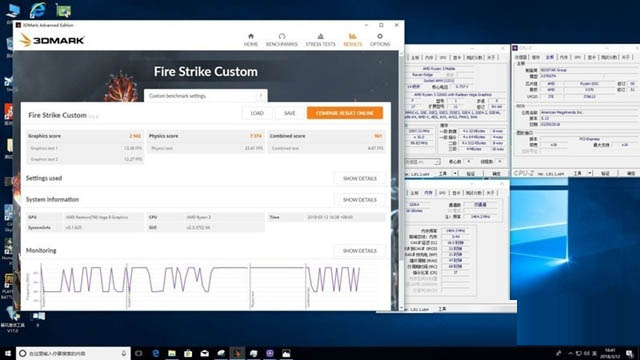Open processor selection combo in CPU-Z CPU window
Viewport: 640px width, 360px height.
(x=422, y=162)
